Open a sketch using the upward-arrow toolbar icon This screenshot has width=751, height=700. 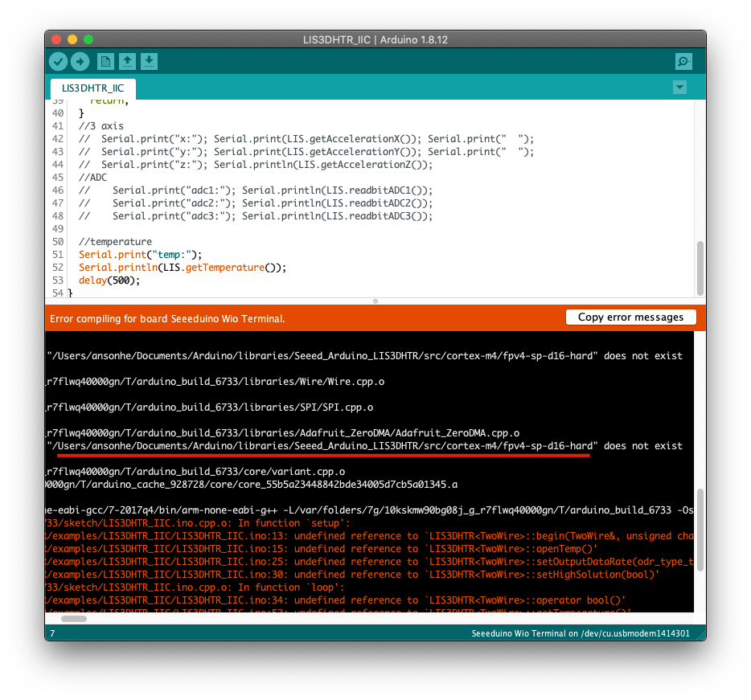tap(127, 61)
